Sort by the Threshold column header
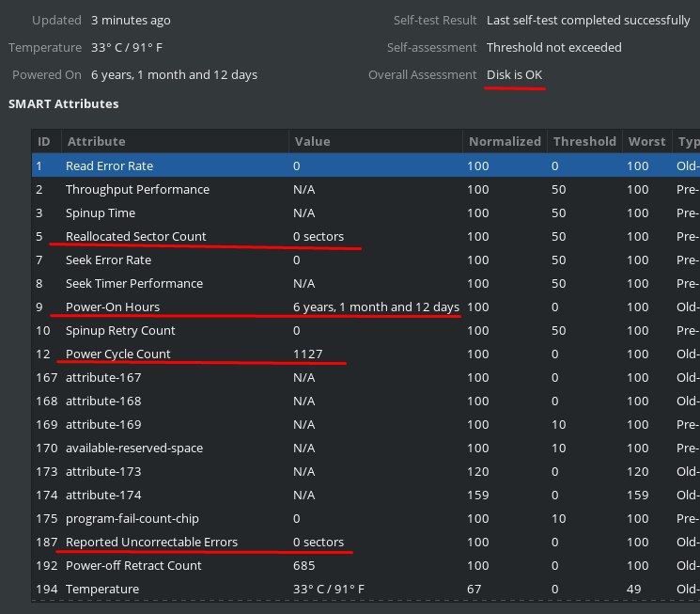This screenshot has height=614, width=700. (x=584, y=142)
